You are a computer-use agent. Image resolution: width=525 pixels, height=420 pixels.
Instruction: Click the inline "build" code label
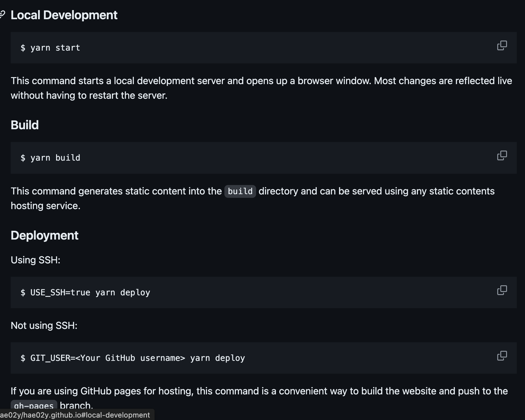click(x=240, y=191)
